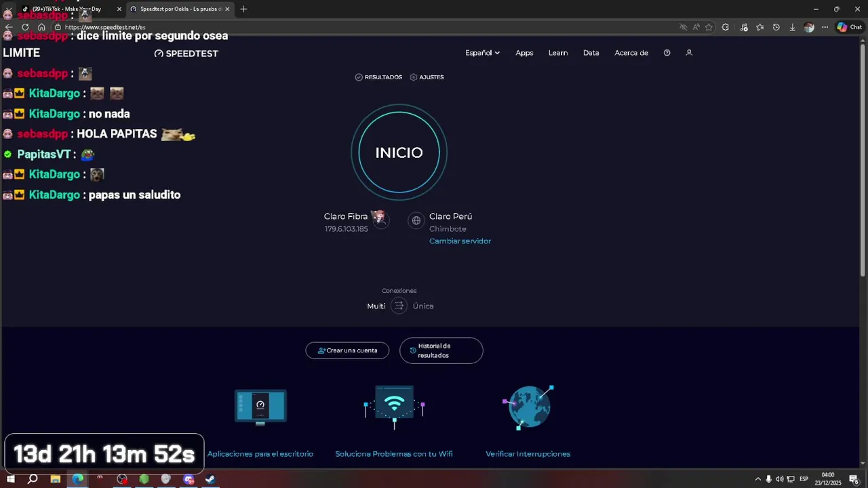This screenshot has height=488, width=868.
Task: Open the RESULTADOS section
Action: pyautogui.click(x=378, y=77)
